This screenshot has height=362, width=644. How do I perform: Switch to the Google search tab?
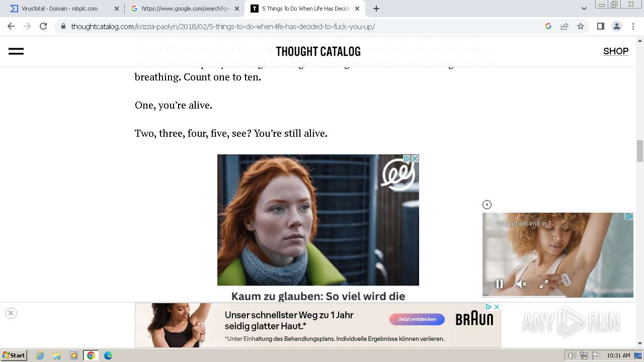pyautogui.click(x=186, y=9)
